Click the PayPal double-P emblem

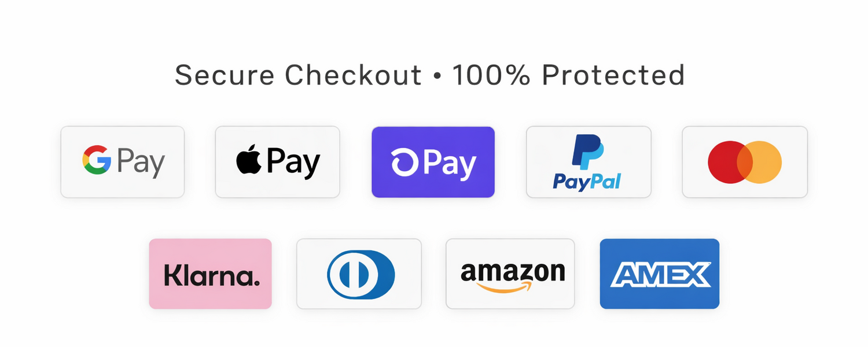pyautogui.click(x=588, y=152)
